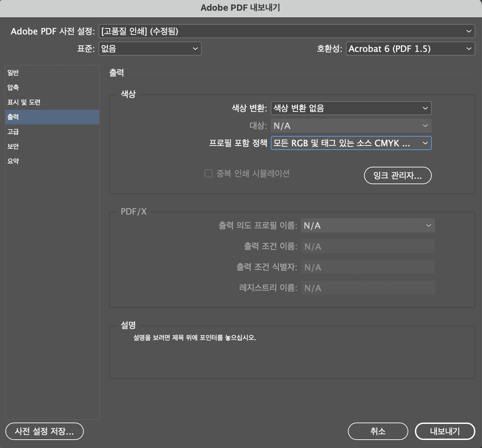Image resolution: width=482 pixels, height=448 pixels.
Task: Open the 표준 dropdown showing 없음
Action: click(150, 49)
